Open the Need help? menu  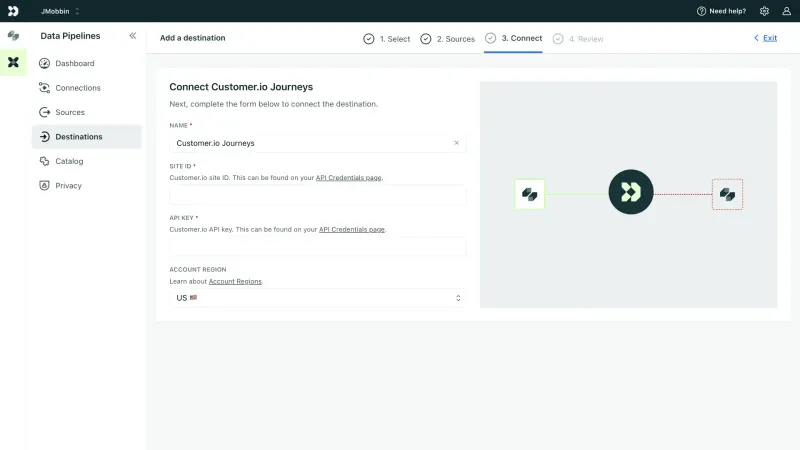pos(721,11)
